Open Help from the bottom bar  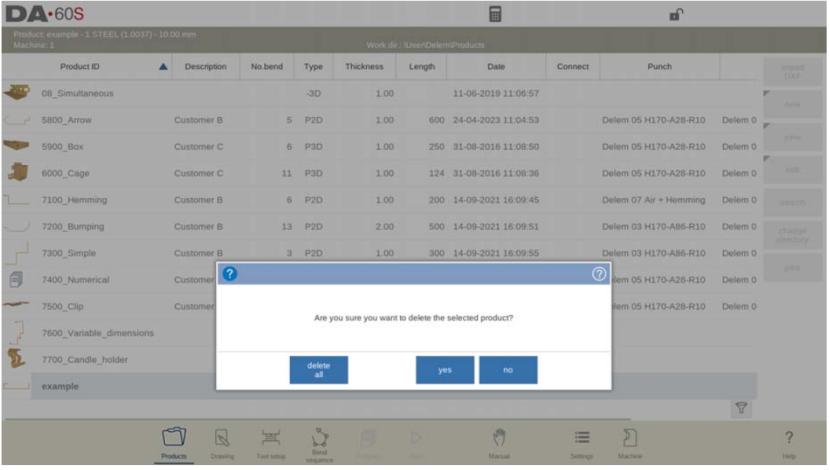coord(790,442)
